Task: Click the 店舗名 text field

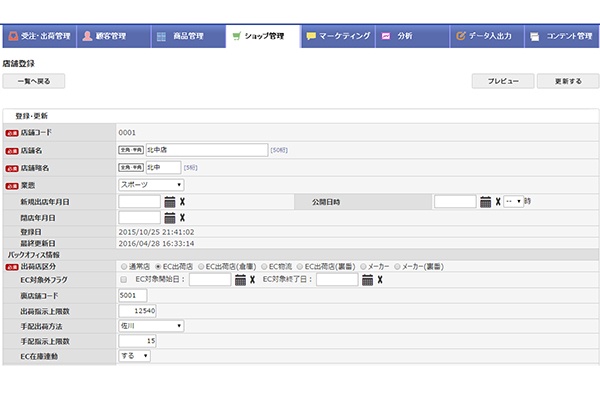Action: coord(206,150)
